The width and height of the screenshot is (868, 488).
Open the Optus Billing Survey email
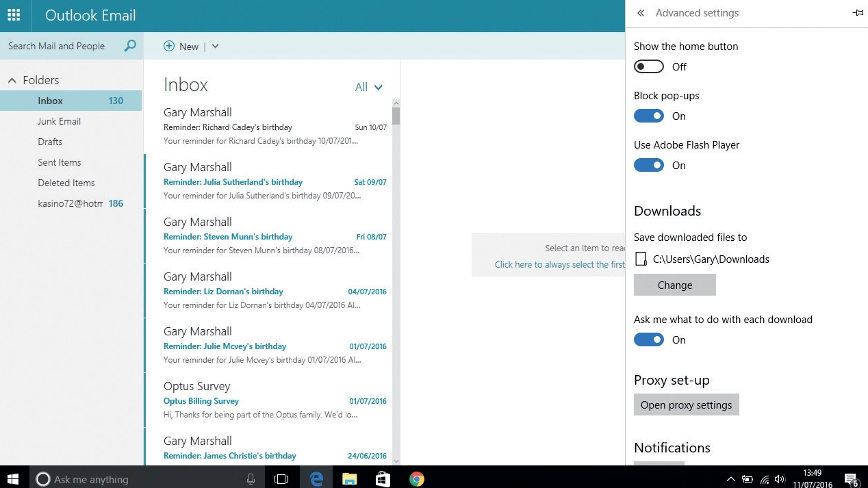268,400
